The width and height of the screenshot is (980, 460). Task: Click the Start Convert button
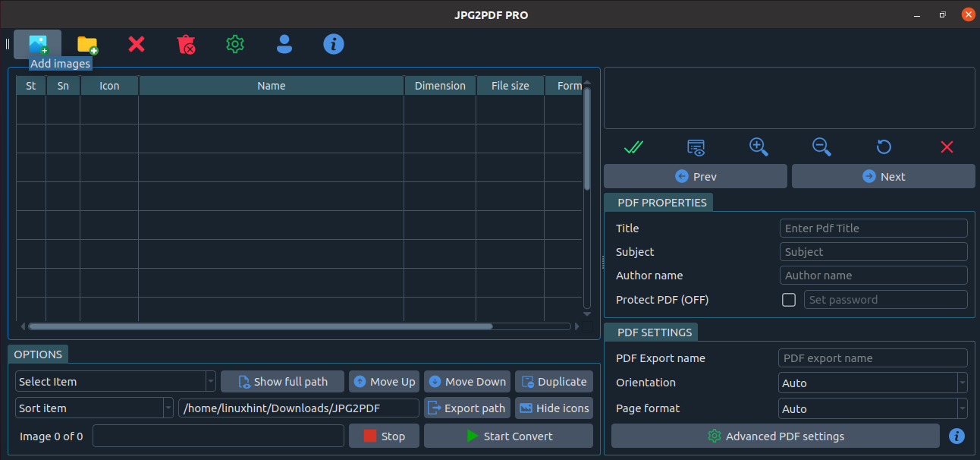click(508, 436)
